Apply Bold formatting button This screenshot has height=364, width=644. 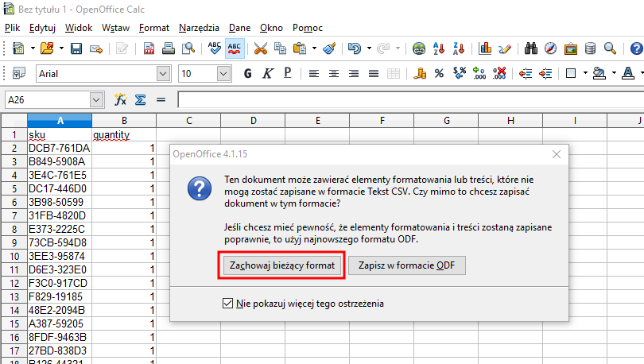(247, 74)
